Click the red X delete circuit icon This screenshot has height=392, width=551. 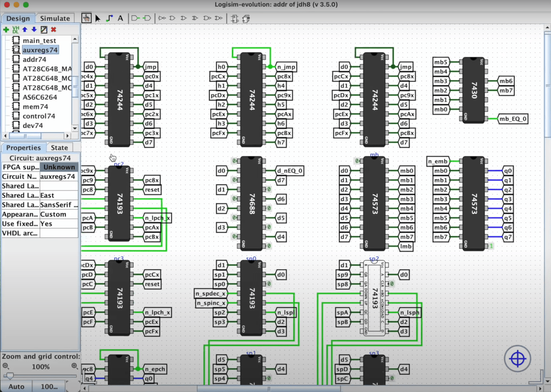(53, 29)
